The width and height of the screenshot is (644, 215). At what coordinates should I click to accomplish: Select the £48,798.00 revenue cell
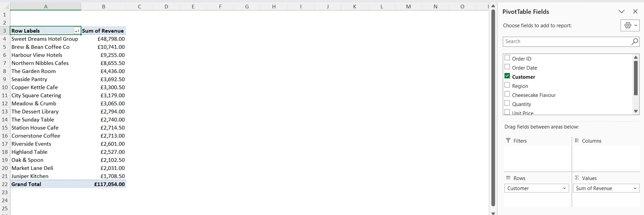click(103, 39)
